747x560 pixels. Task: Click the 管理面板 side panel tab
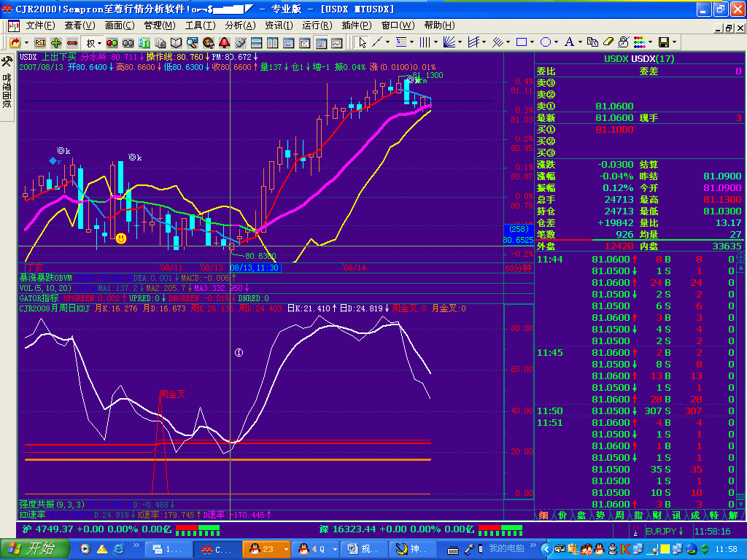pyautogui.click(x=7, y=90)
